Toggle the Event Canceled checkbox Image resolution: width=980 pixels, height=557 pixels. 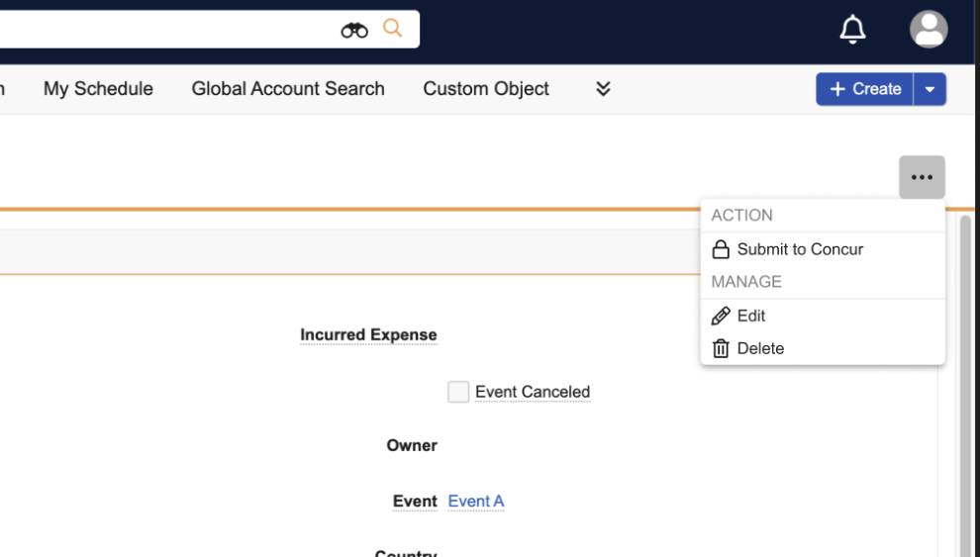[x=458, y=392]
